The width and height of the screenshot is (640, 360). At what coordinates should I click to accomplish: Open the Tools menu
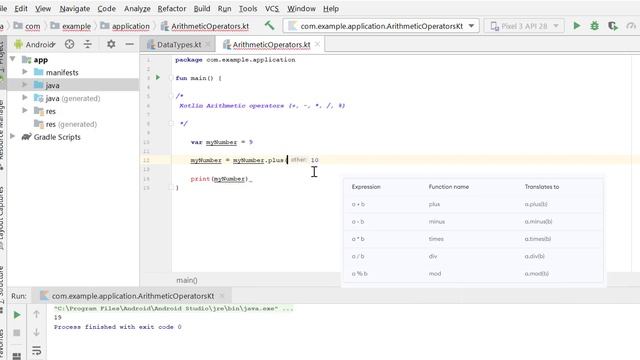tap(248, 9)
